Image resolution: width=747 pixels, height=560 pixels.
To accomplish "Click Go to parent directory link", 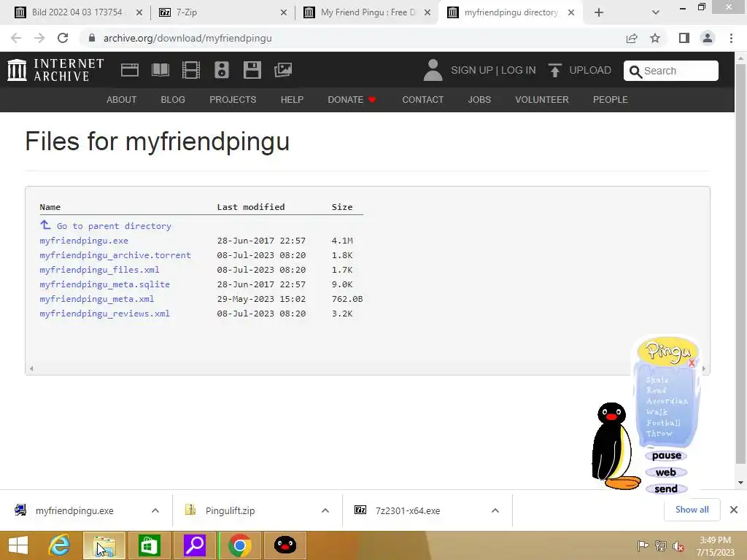I will pyautogui.click(x=114, y=226).
